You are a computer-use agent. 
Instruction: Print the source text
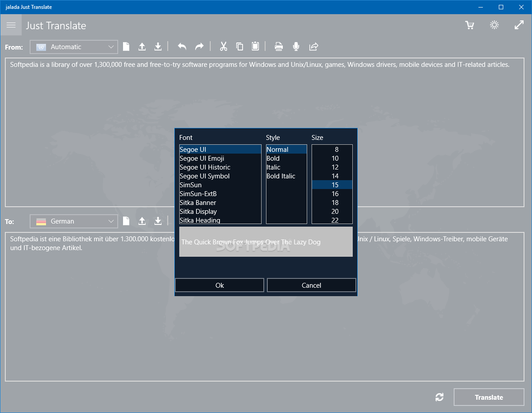pos(278,46)
